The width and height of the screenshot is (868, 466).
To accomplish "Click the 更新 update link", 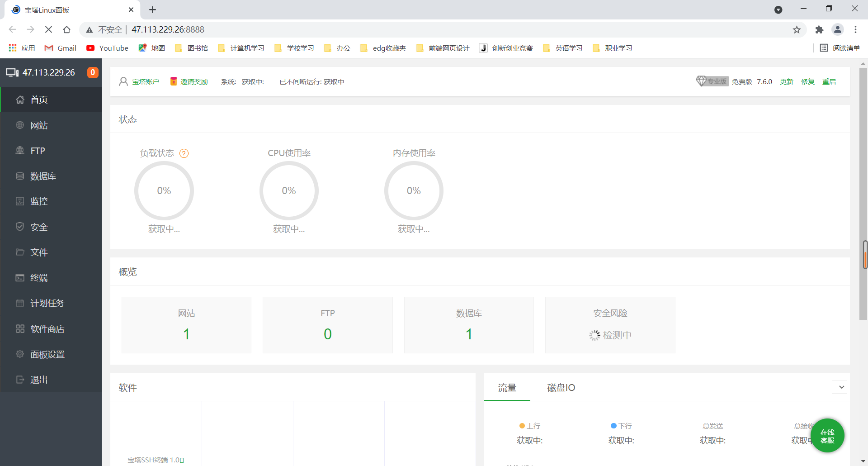I will [786, 81].
